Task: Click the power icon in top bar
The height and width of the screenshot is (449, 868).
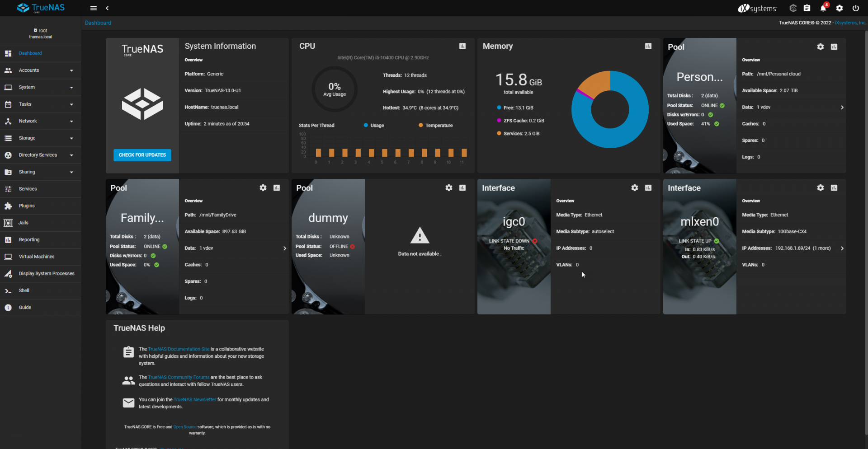Action: click(856, 8)
